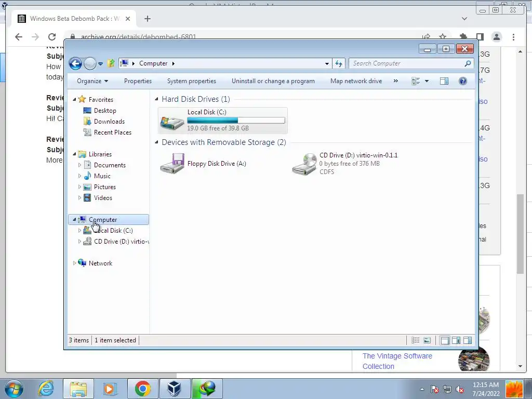The height and width of the screenshot is (399, 532).
Task: Open the taskbar clock and date
Action: point(486,389)
